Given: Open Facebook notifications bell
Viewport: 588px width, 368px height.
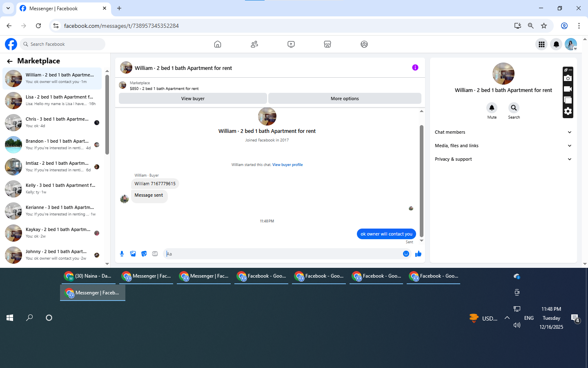Looking at the screenshot, I should (x=556, y=44).
